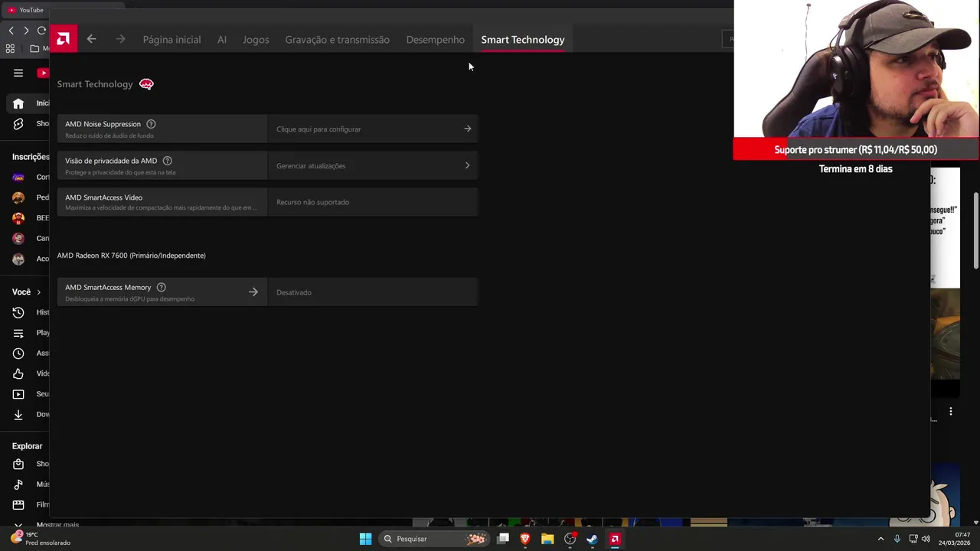Click arrow on Noise Suppression configure row

pyautogui.click(x=468, y=129)
